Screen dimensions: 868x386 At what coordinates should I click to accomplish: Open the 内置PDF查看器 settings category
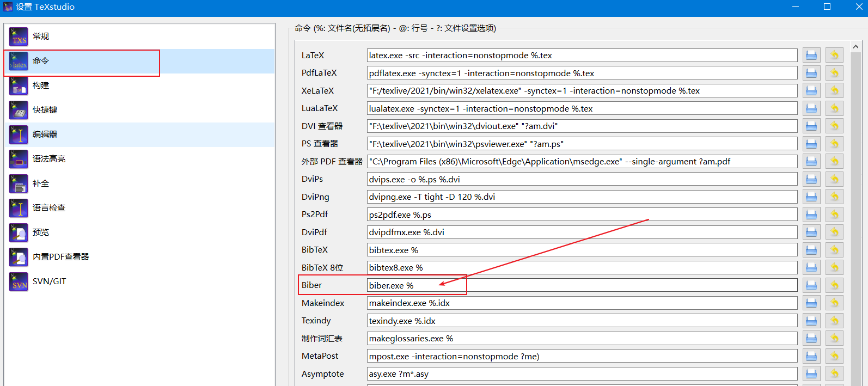point(139,257)
